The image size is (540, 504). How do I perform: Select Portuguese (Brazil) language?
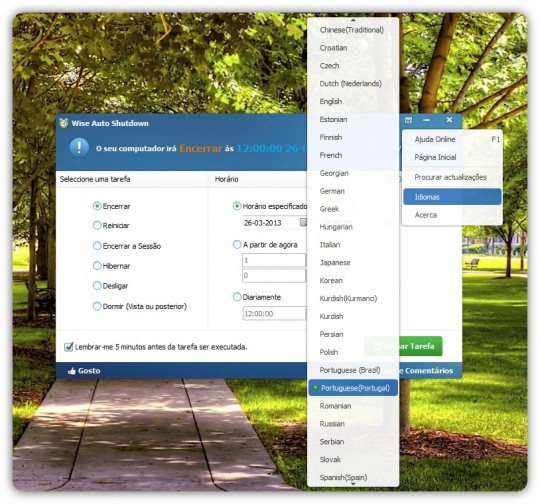point(353,370)
